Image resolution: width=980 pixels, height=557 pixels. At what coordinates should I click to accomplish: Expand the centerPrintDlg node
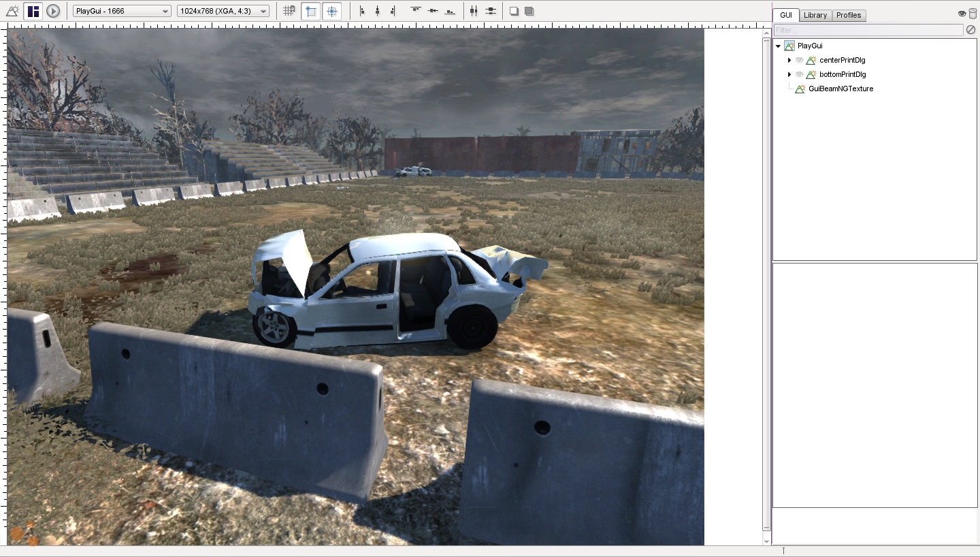click(x=789, y=60)
